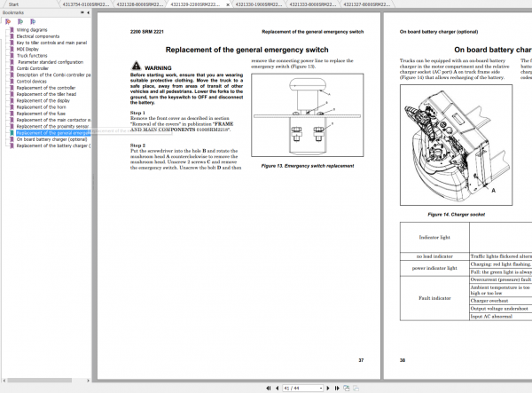The width and height of the screenshot is (532, 393).
Task: Click the page number field showing 41 / 44
Action: [x=301, y=388]
